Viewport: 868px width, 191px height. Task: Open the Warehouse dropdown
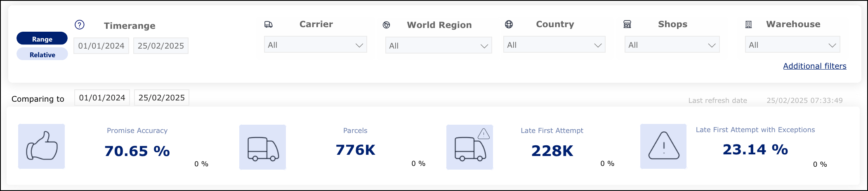792,45
